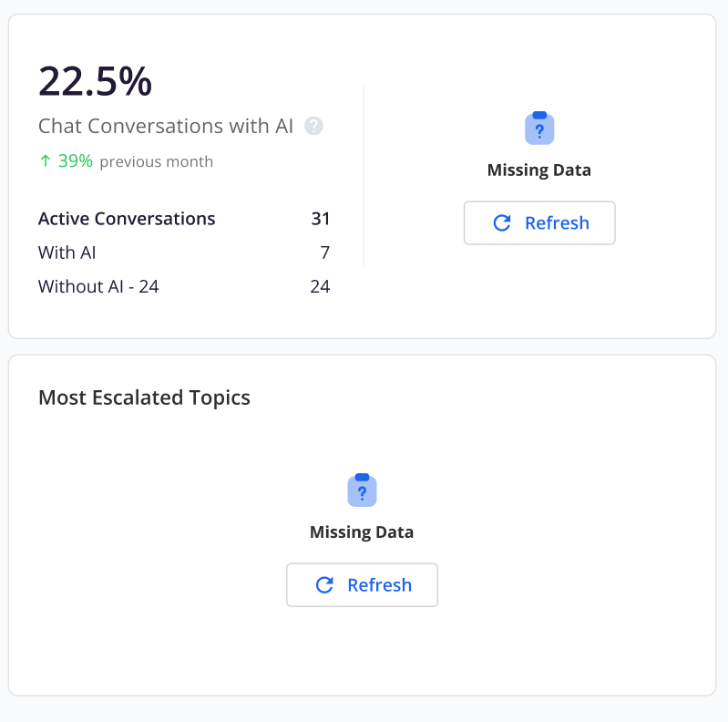Image resolution: width=728 pixels, height=722 pixels.
Task: Click the With AI count of 7
Action: [x=325, y=253]
